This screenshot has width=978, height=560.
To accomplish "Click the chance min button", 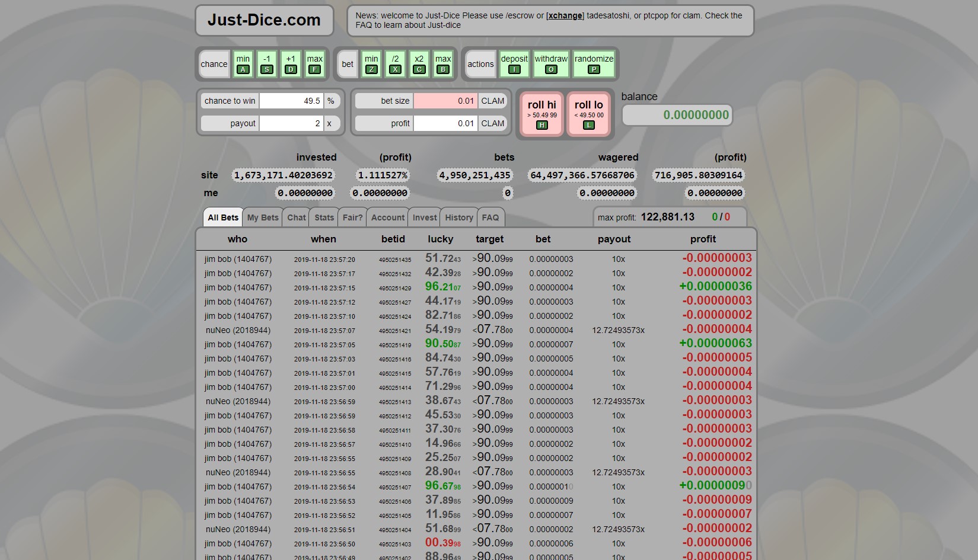I will [x=243, y=64].
